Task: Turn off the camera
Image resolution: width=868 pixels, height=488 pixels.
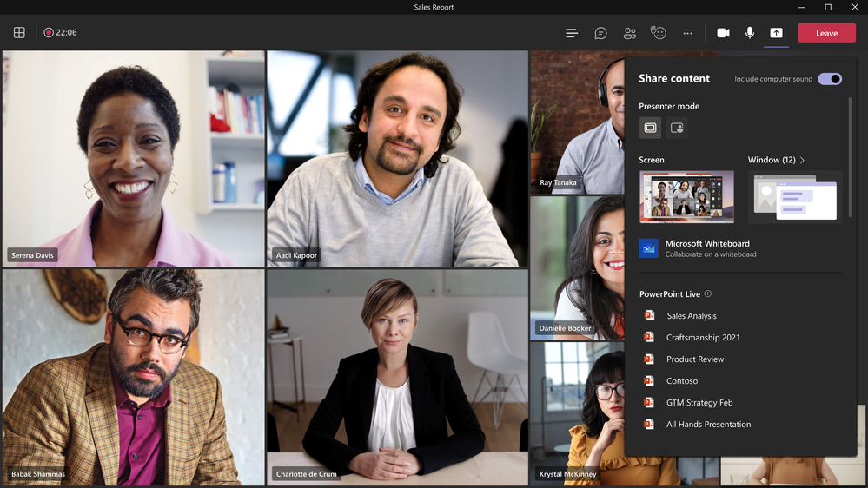Action: coord(723,33)
